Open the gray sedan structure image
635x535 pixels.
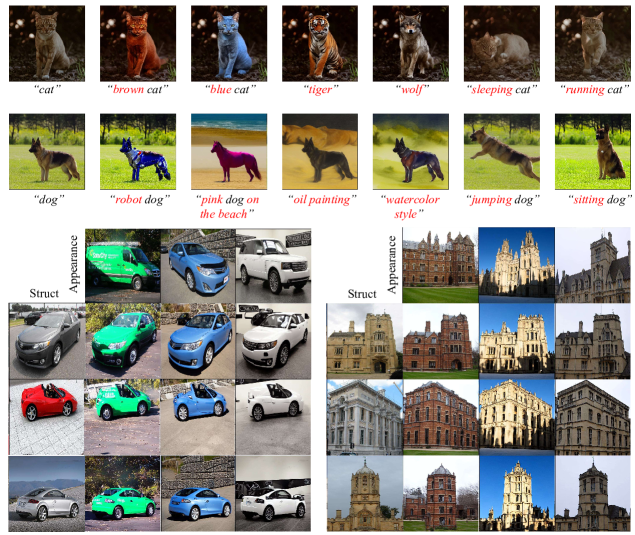[x=47, y=341]
